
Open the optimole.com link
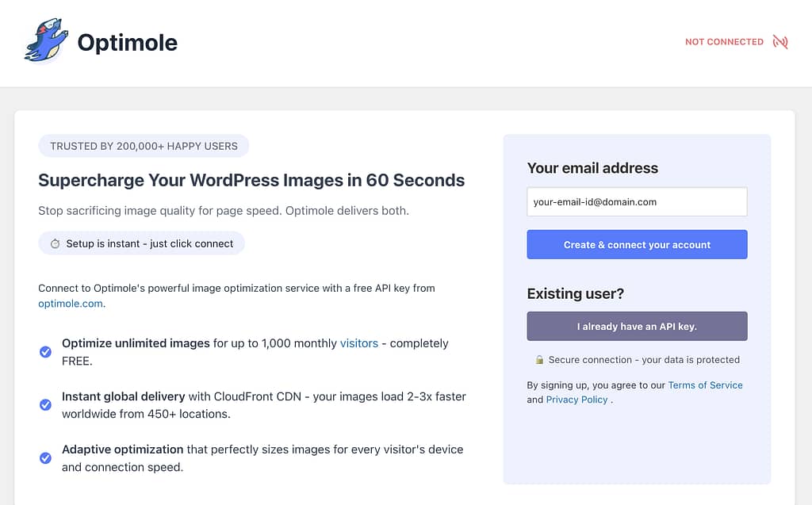[71, 304]
